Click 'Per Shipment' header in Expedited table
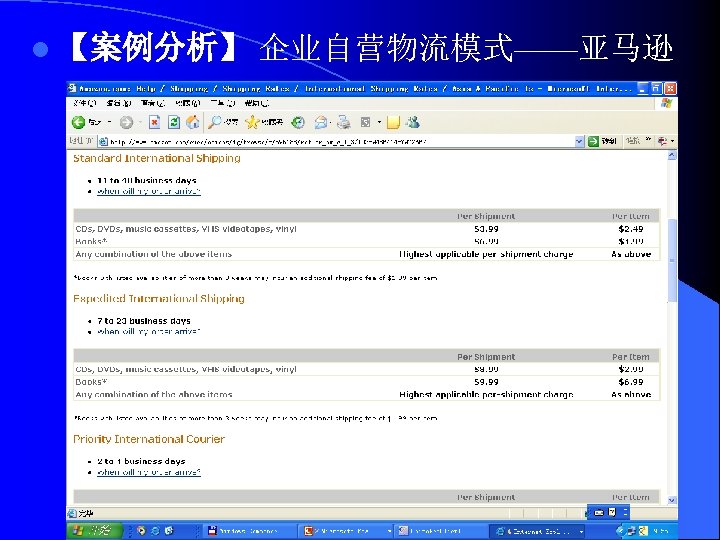 [486, 357]
